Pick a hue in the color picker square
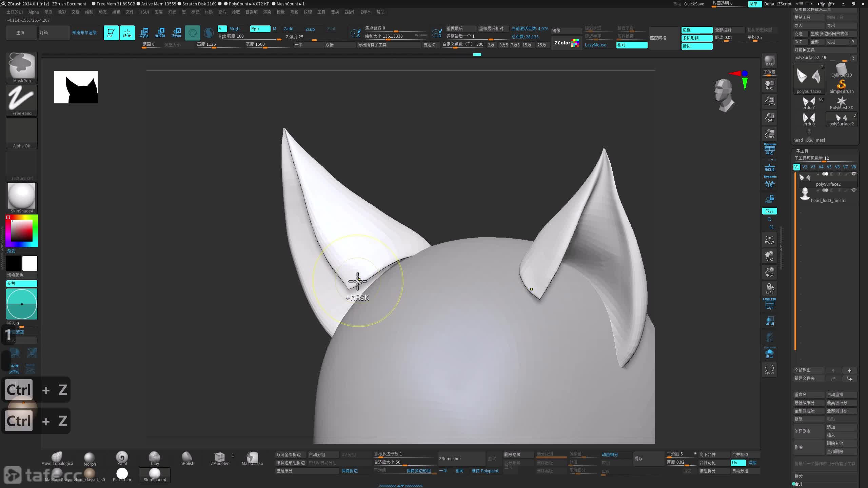This screenshot has width=868, height=488. (22, 231)
